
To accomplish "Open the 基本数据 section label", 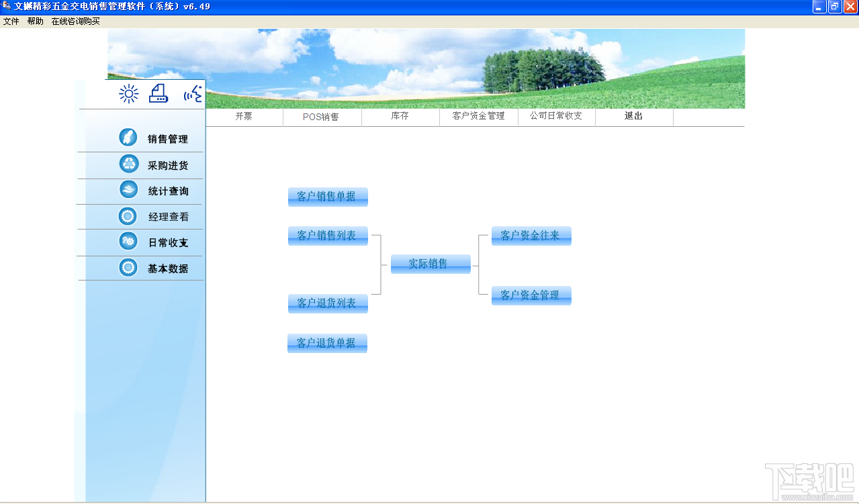I will pyautogui.click(x=168, y=268).
